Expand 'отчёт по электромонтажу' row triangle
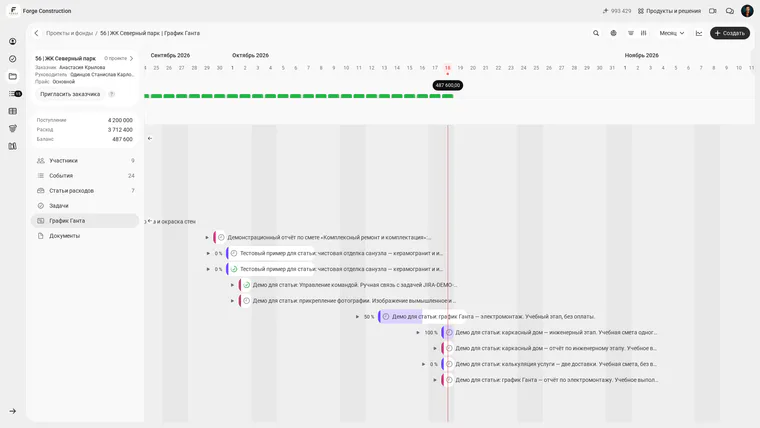 (435, 380)
